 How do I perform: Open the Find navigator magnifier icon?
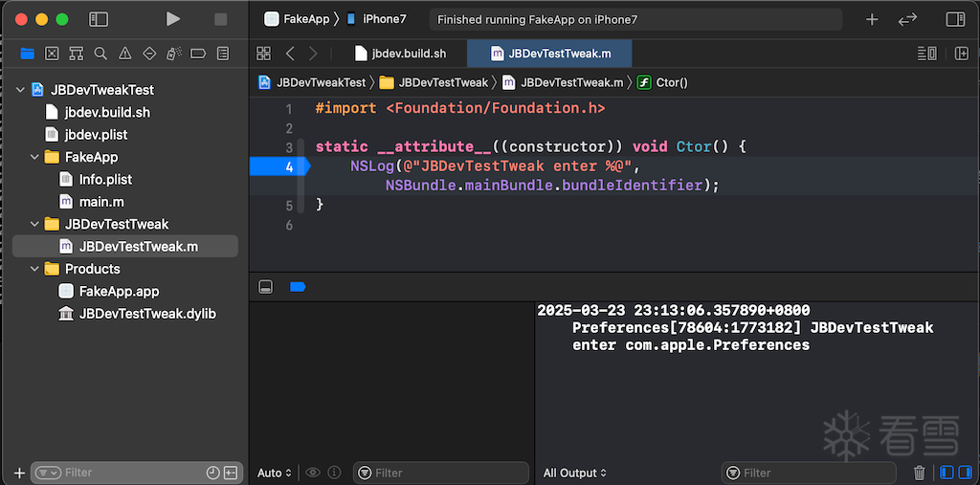(100, 54)
